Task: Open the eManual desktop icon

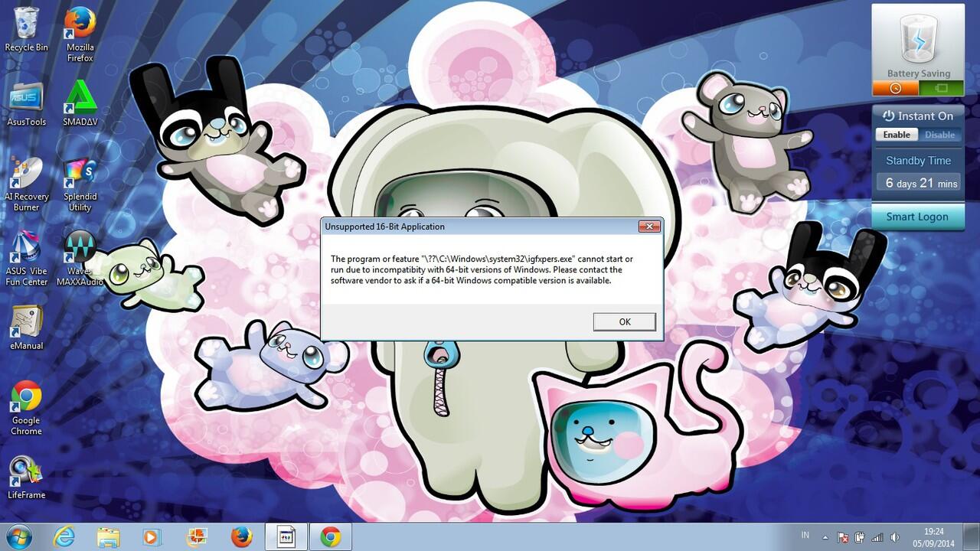Action: [26, 328]
